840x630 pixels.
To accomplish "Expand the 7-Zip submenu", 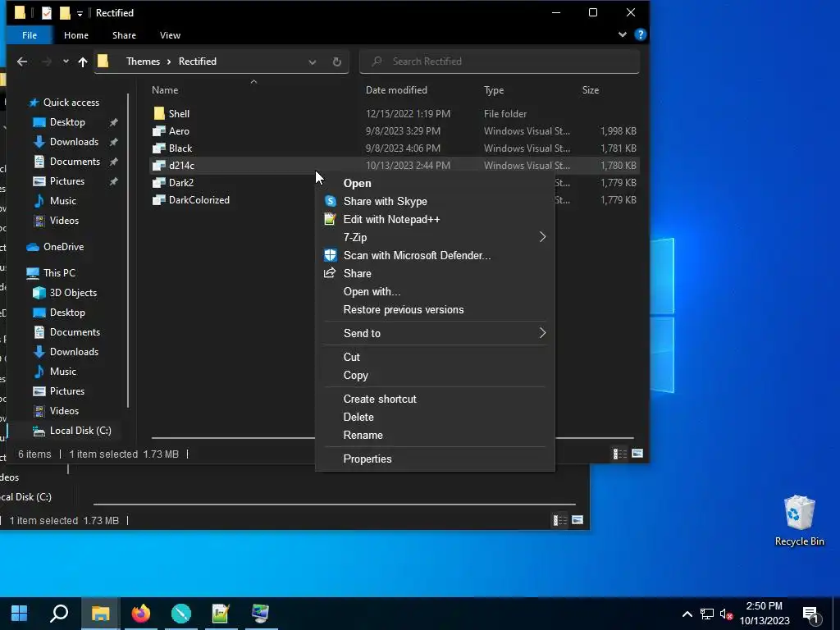I will click(435, 237).
